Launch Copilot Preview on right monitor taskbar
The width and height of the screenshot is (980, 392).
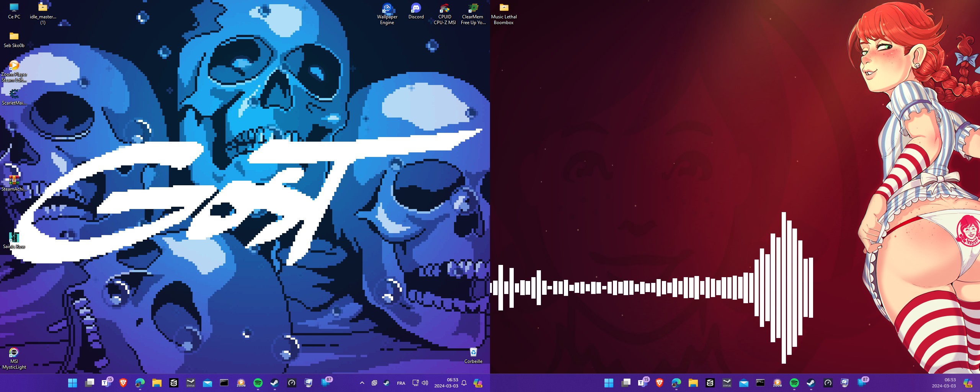[968, 383]
